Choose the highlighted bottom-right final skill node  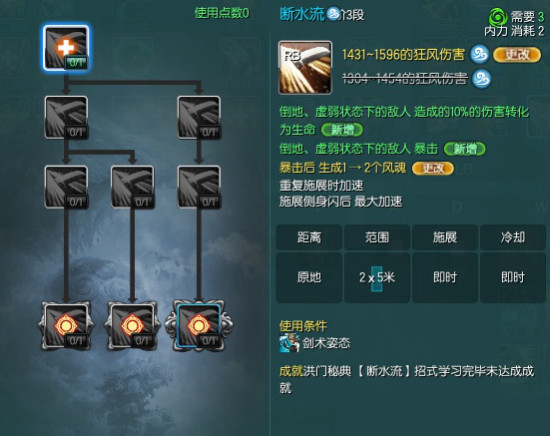(x=199, y=326)
